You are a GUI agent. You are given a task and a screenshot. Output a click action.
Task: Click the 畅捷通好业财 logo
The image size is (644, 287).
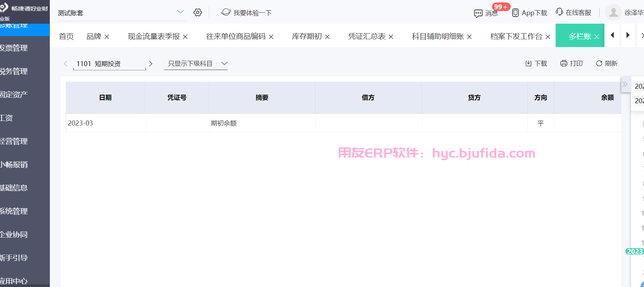(24, 8)
